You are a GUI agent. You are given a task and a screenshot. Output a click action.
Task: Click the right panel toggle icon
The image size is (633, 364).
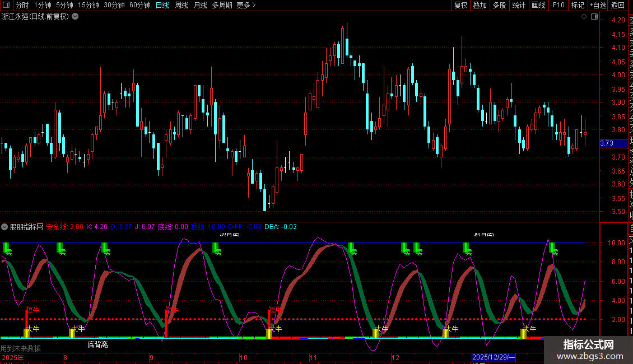[x=594, y=17]
